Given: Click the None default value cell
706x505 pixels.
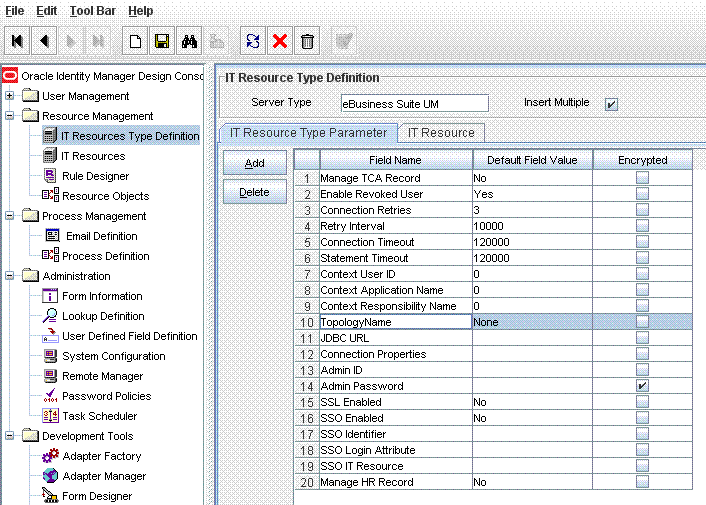Looking at the screenshot, I should tap(533, 322).
